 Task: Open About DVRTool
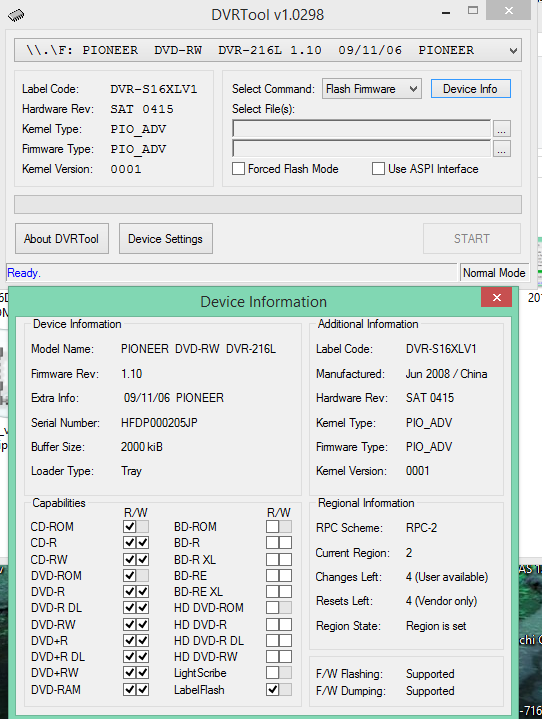click(62, 239)
